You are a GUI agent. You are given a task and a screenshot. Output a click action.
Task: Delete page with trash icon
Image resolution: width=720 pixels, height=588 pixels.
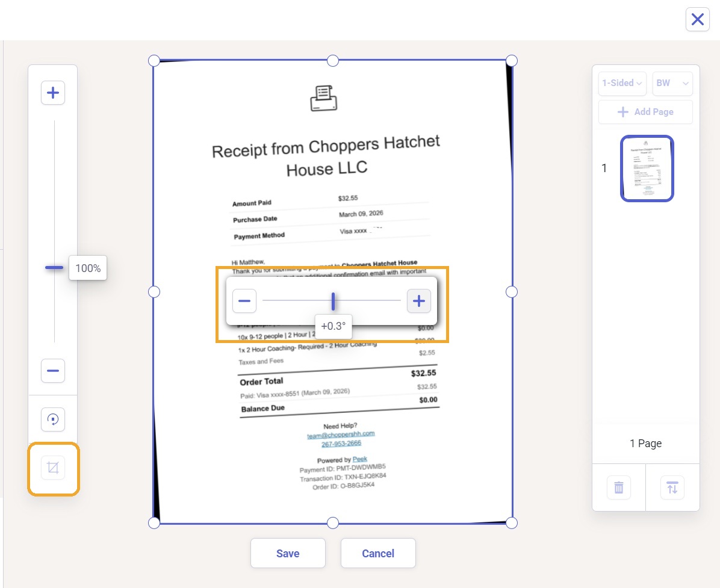pos(618,487)
